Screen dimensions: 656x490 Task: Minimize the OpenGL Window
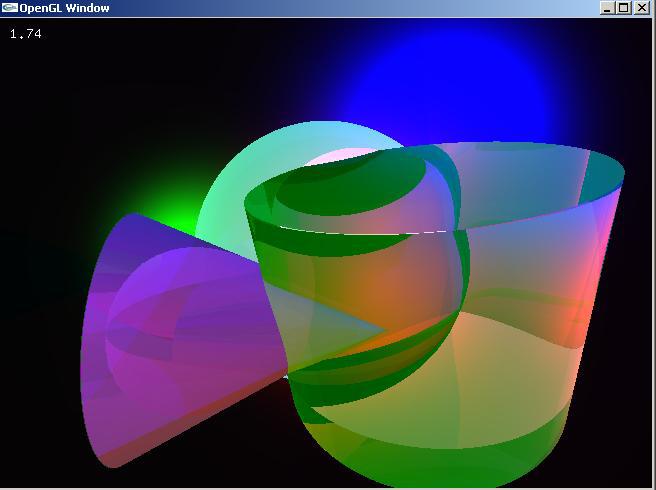(x=607, y=8)
